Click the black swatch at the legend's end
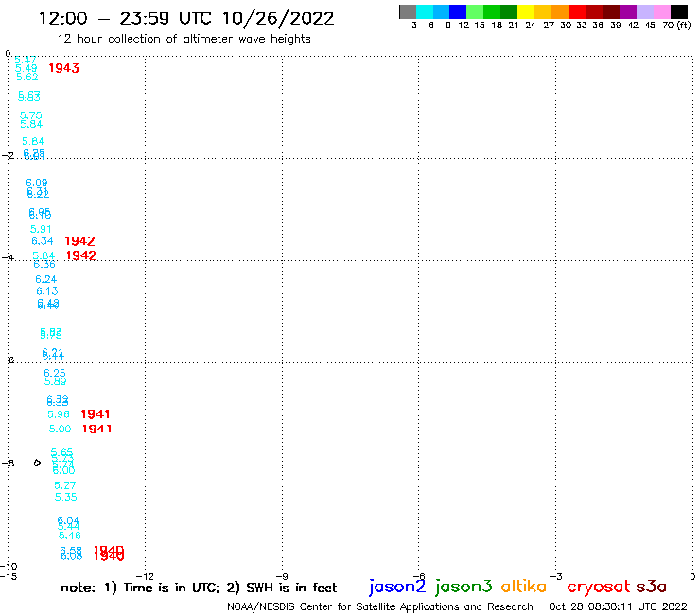Image resolution: width=700 pixels, height=615 pixels. (x=679, y=11)
